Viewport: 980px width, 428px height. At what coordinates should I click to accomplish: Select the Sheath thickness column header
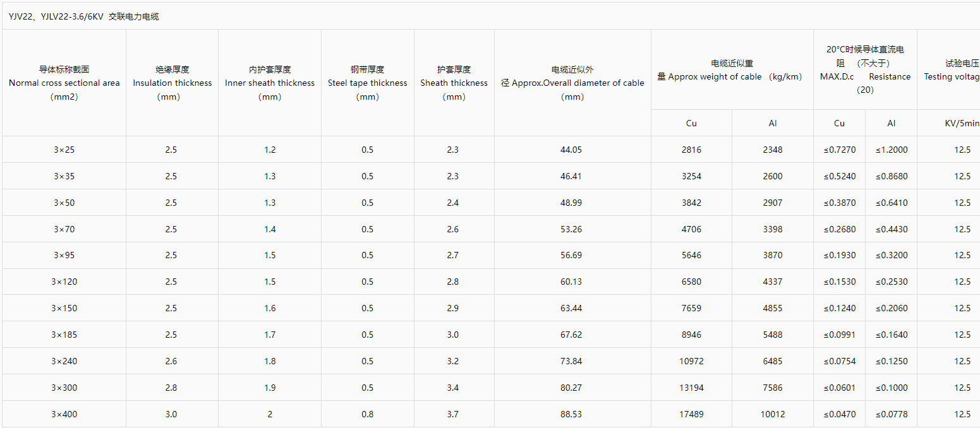454,83
